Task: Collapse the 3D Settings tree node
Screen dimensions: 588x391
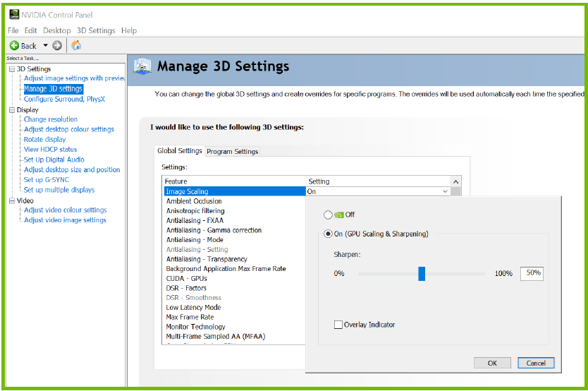Action: click(x=11, y=69)
